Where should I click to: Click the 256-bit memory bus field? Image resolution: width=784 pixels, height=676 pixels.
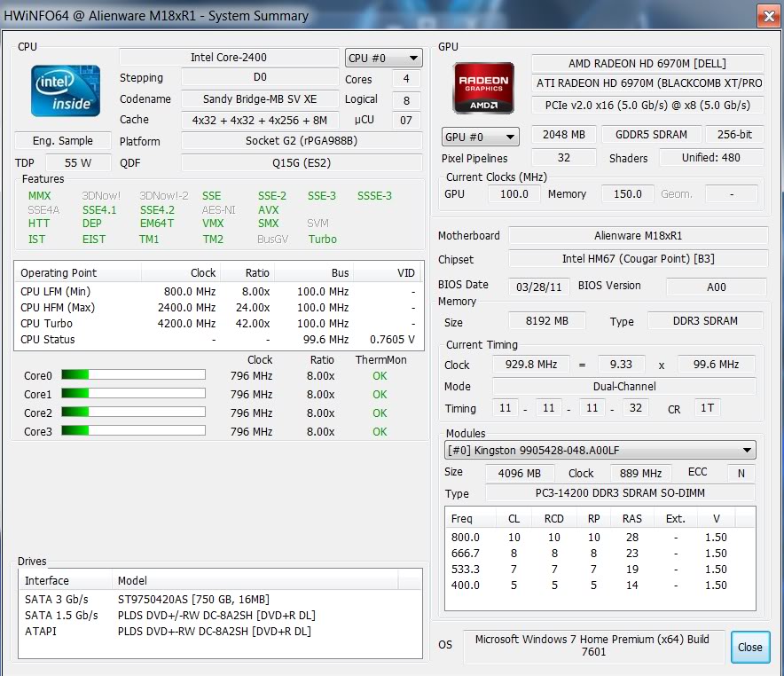734,135
